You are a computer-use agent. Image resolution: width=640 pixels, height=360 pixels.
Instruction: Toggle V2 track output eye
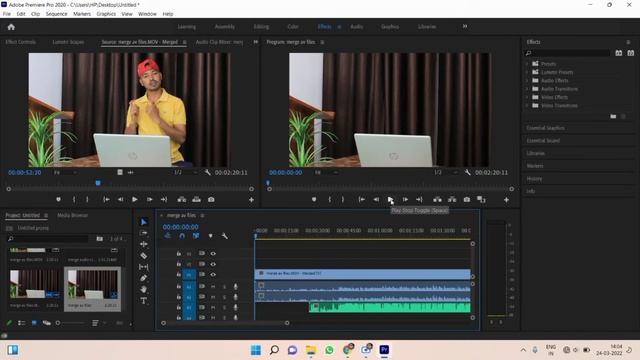(213, 264)
